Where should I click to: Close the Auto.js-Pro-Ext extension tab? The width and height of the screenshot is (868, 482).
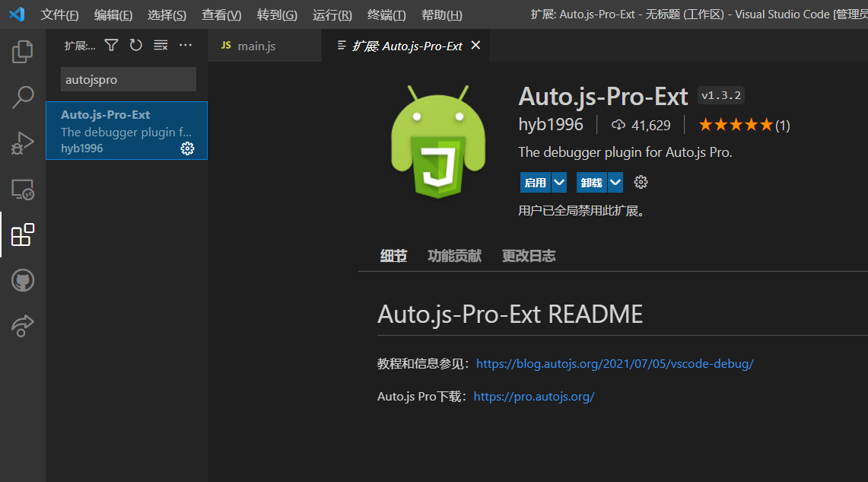point(475,46)
